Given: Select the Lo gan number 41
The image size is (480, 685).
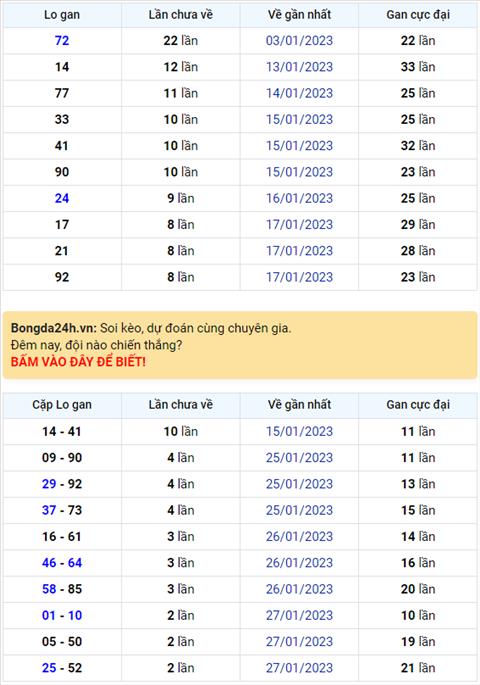Looking at the screenshot, I should [x=62, y=145].
